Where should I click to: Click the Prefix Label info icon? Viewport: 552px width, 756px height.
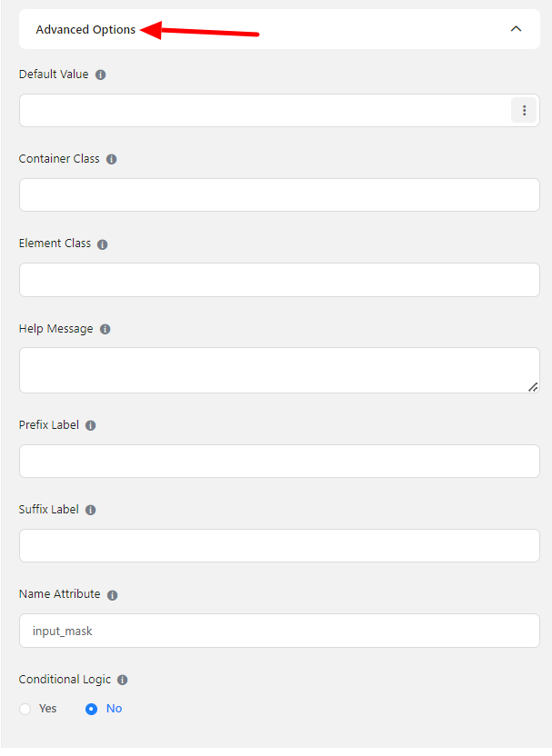91,425
